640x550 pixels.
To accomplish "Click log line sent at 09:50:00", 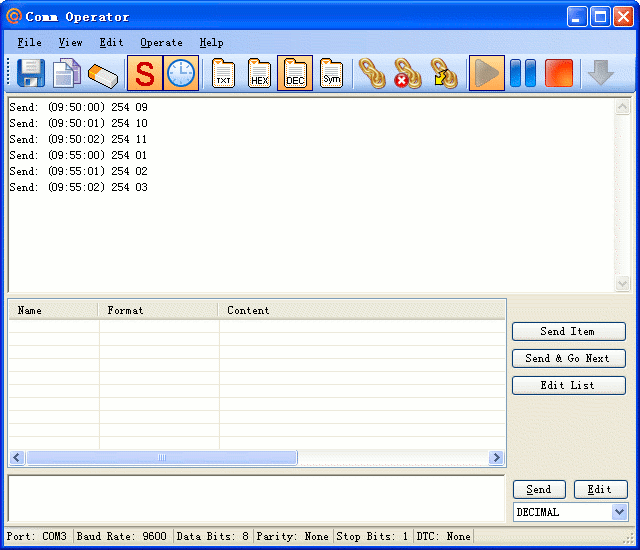I will click(x=78, y=107).
